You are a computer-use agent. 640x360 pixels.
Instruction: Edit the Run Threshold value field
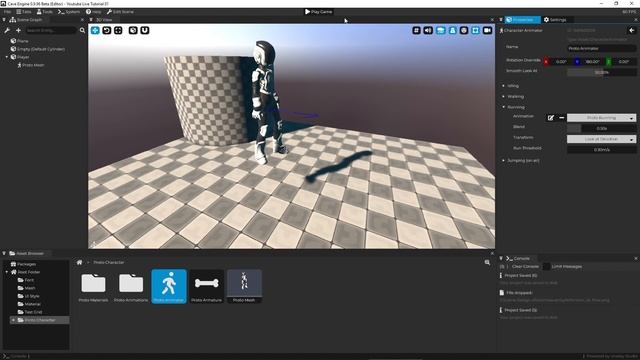(602, 150)
